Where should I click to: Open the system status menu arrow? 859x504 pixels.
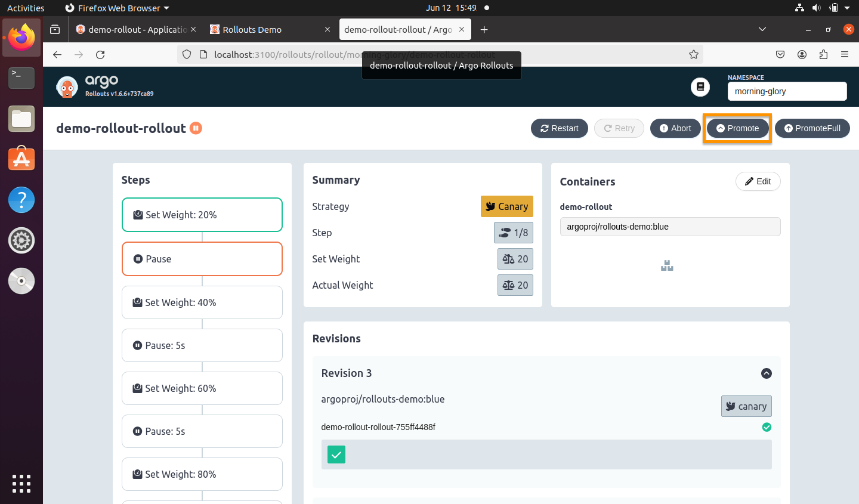click(847, 8)
